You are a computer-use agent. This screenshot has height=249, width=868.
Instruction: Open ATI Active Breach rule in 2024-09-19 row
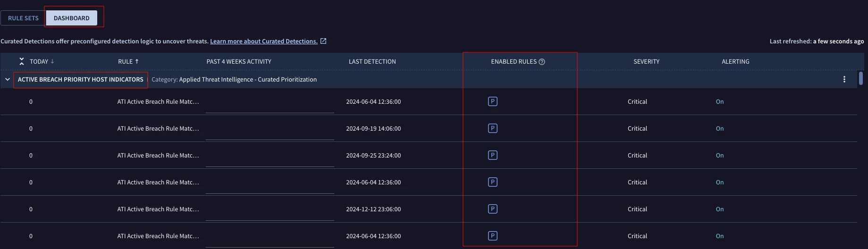point(158,128)
